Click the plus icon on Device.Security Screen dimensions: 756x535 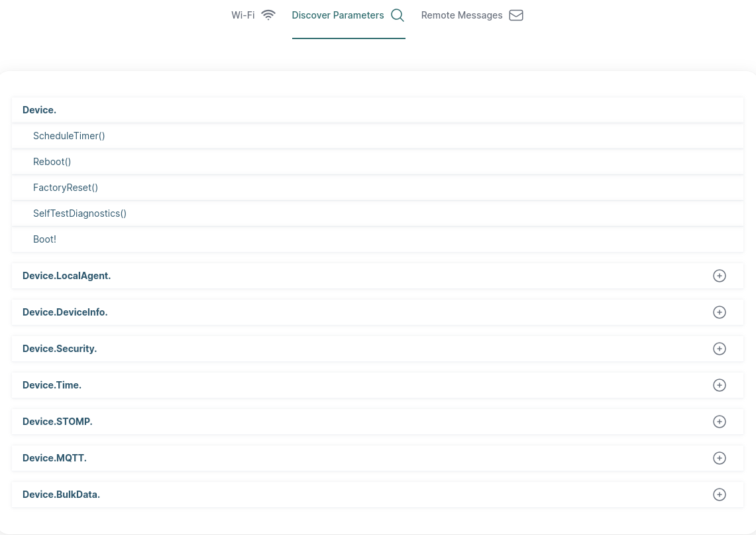pyautogui.click(x=720, y=349)
